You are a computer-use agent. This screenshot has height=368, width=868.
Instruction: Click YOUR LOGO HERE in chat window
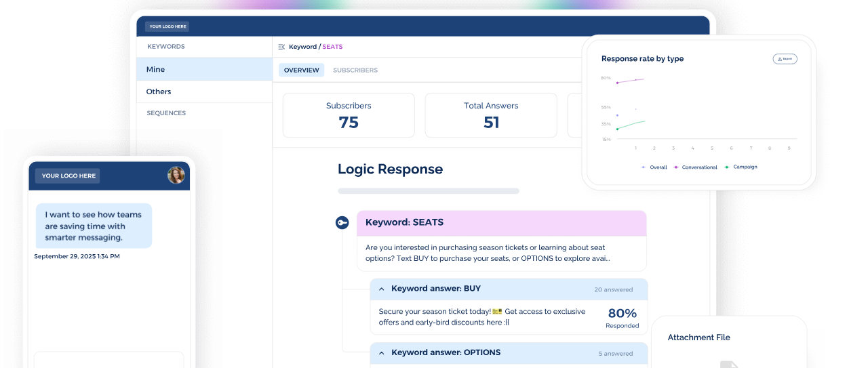[68, 176]
